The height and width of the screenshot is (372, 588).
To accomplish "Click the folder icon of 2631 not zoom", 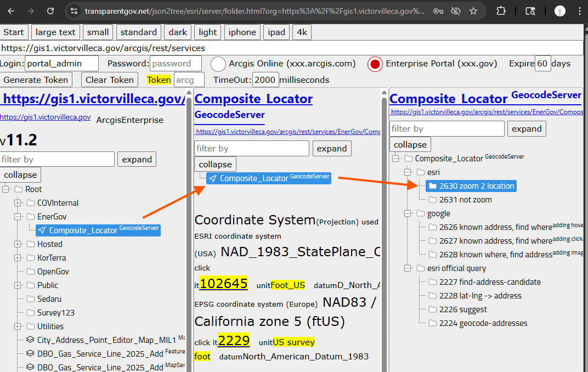I will [433, 200].
